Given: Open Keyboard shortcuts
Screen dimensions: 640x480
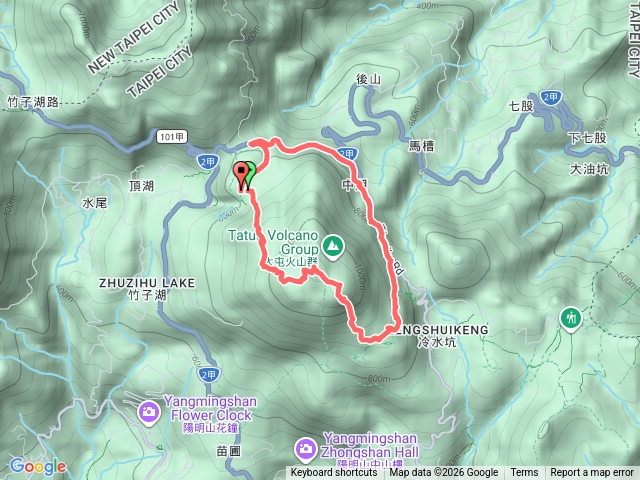Looking at the screenshot, I should click(334, 473).
